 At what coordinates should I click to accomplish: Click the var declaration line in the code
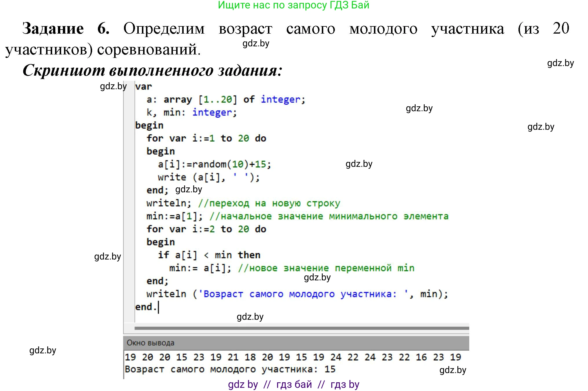pos(143,86)
